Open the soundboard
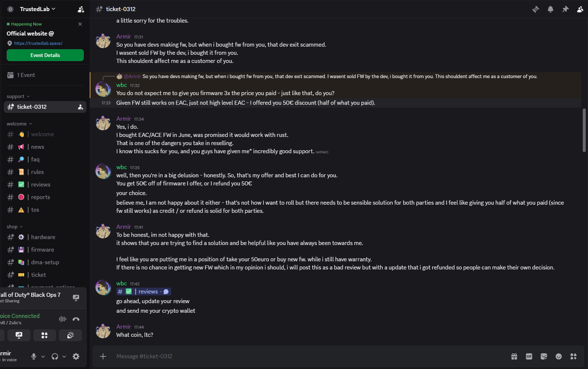The width and height of the screenshot is (588, 369). coord(70,335)
